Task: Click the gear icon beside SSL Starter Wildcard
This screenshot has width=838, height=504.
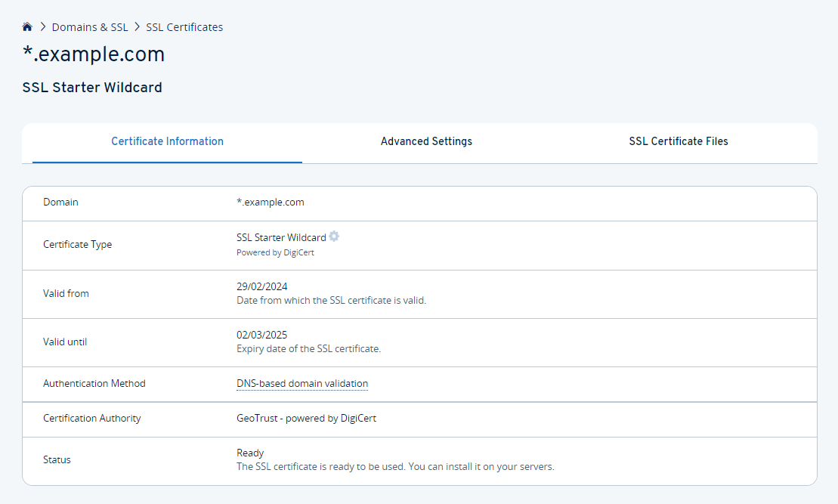Action: (x=334, y=237)
